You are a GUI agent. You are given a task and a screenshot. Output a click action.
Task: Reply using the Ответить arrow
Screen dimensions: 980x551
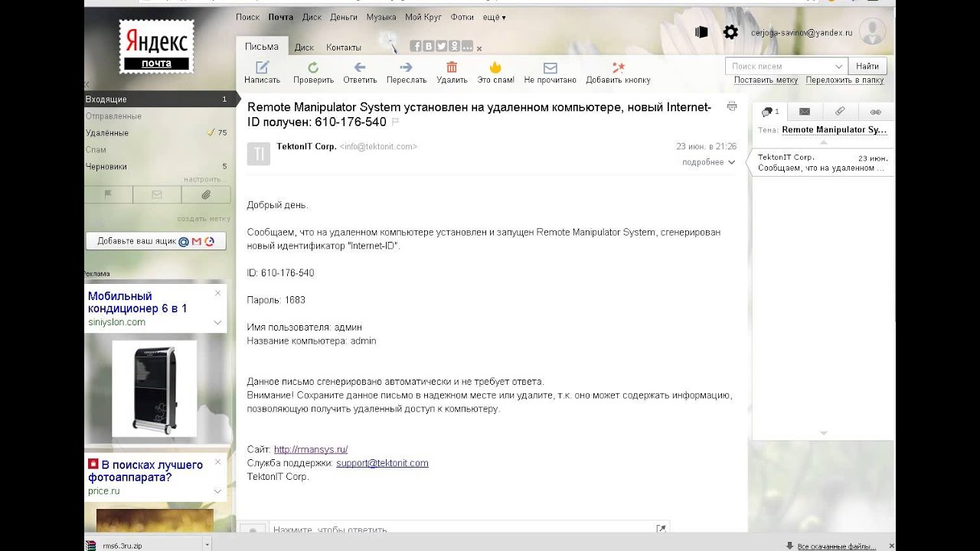click(360, 73)
